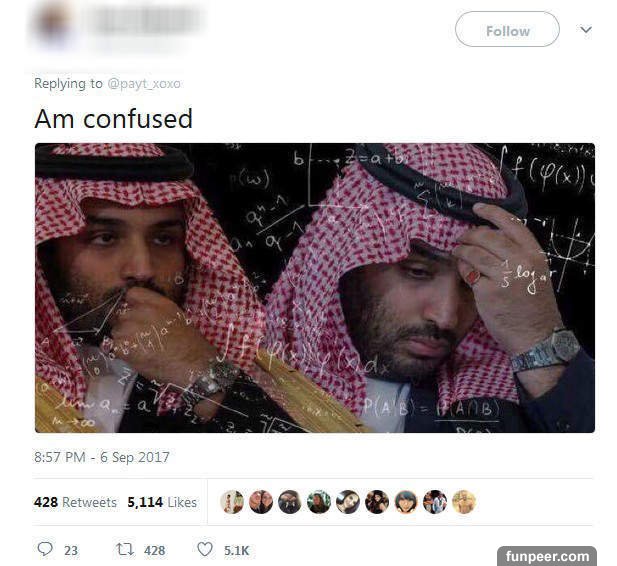Screen dimensions: 617x566
Task: Click the first liker avatar in the row
Action: point(232,502)
